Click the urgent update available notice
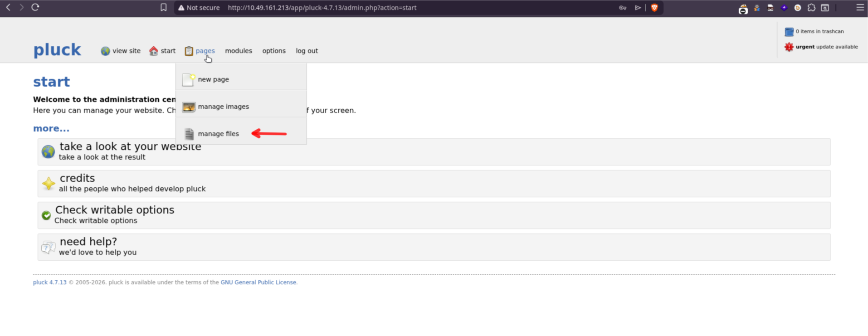 [x=821, y=47]
